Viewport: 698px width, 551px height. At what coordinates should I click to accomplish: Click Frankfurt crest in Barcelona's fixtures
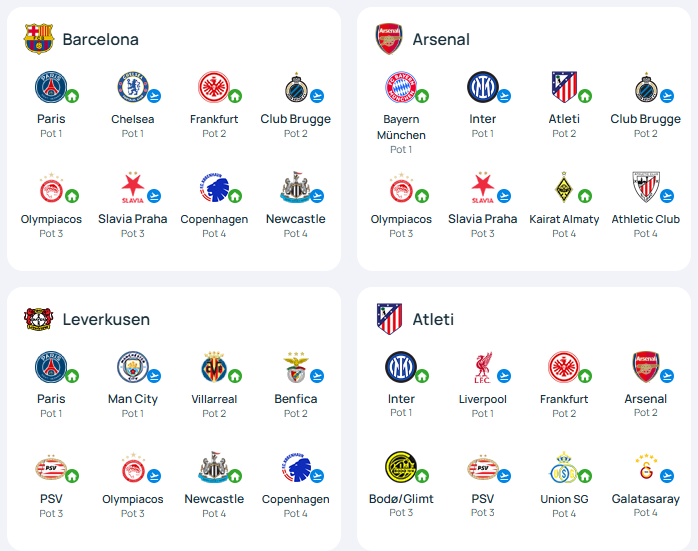coord(214,87)
